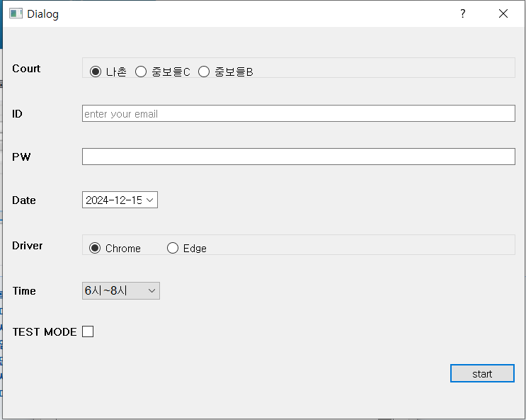The width and height of the screenshot is (526, 420).
Task: Close the Dialog window
Action: point(503,13)
